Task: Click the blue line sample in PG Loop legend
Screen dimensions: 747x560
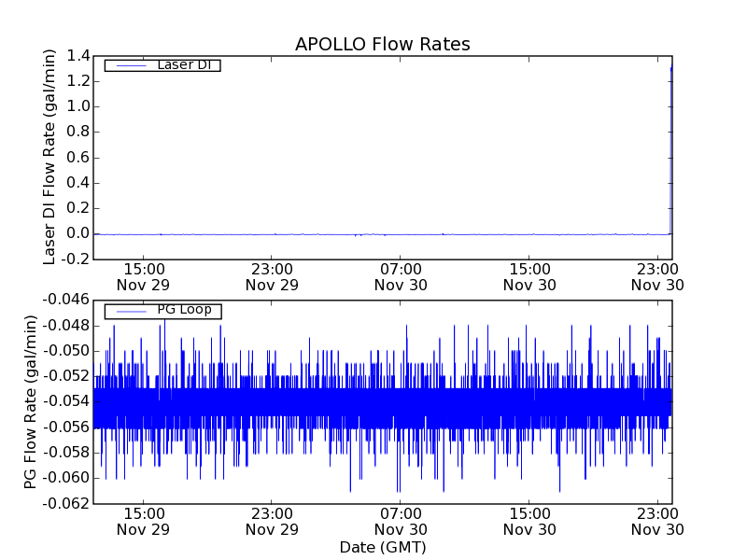Action: [129, 311]
